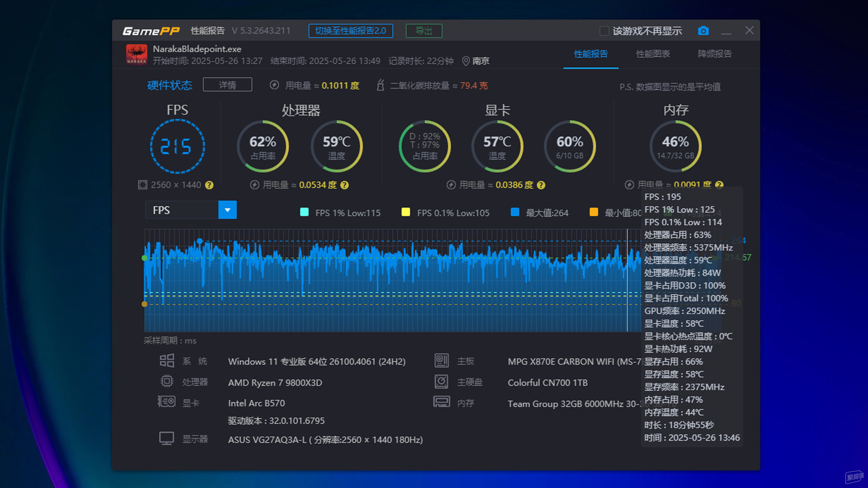Click the CPU 59℃ temperature gauge
Image resolution: width=868 pixels, height=488 pixels.
(x=336, y=146)
